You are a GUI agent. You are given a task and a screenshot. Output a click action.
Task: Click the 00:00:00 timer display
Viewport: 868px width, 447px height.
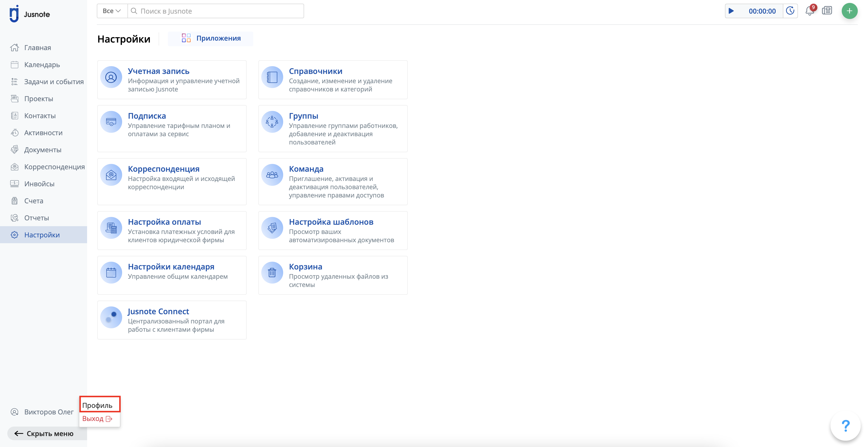762,11
